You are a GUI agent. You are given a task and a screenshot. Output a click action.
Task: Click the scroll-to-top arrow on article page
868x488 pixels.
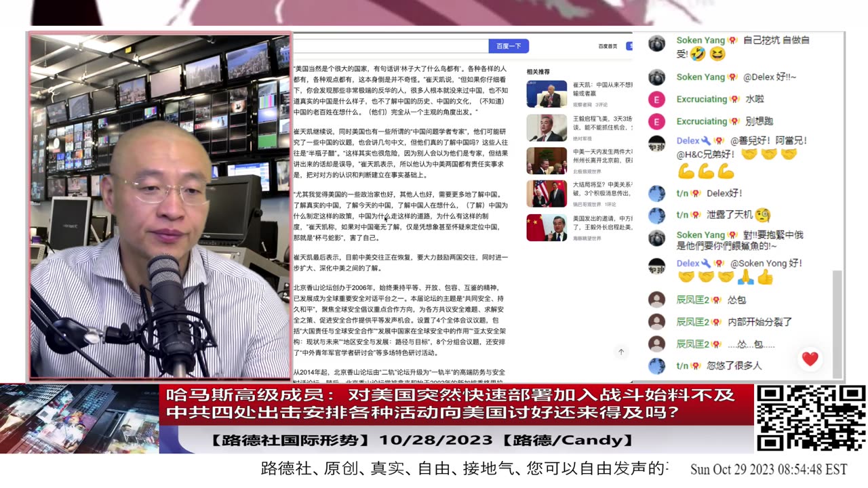[x=620, y=352]
